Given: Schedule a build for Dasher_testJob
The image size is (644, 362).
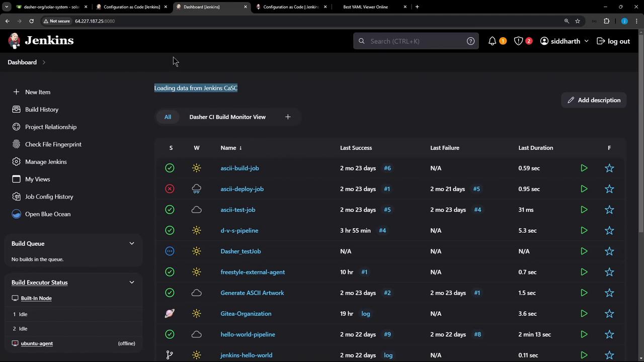Looking at the screenshot, I should click(584, 251).
